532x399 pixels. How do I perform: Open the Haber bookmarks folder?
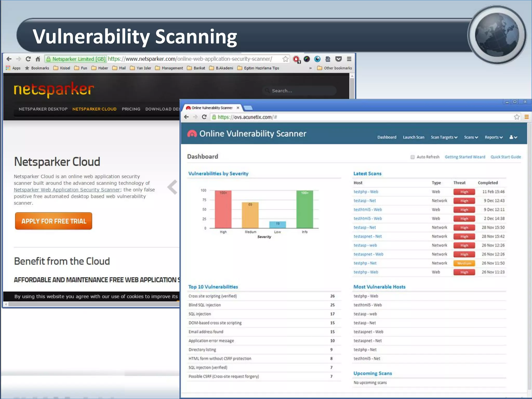point(100,68)
